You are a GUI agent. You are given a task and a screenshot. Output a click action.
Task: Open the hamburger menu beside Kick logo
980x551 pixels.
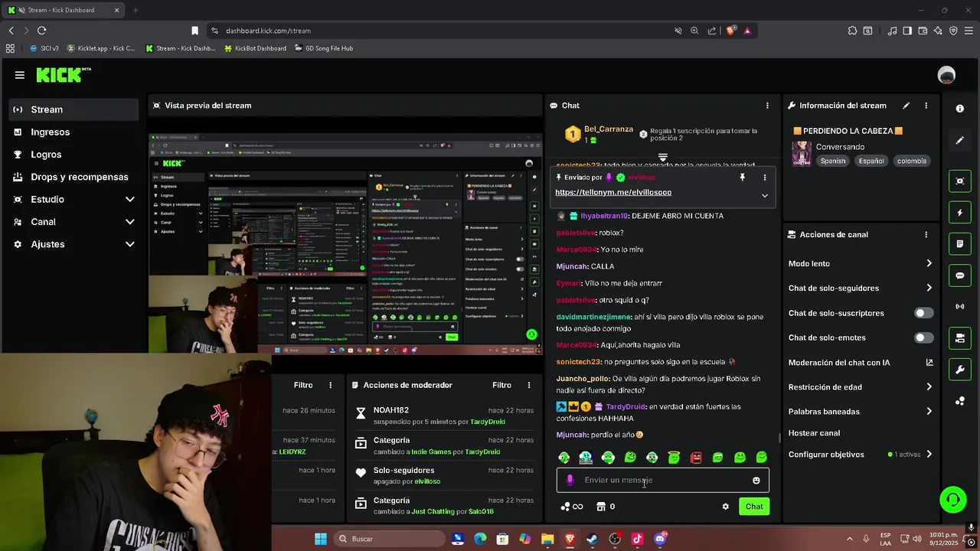click(x=20, y=75)
